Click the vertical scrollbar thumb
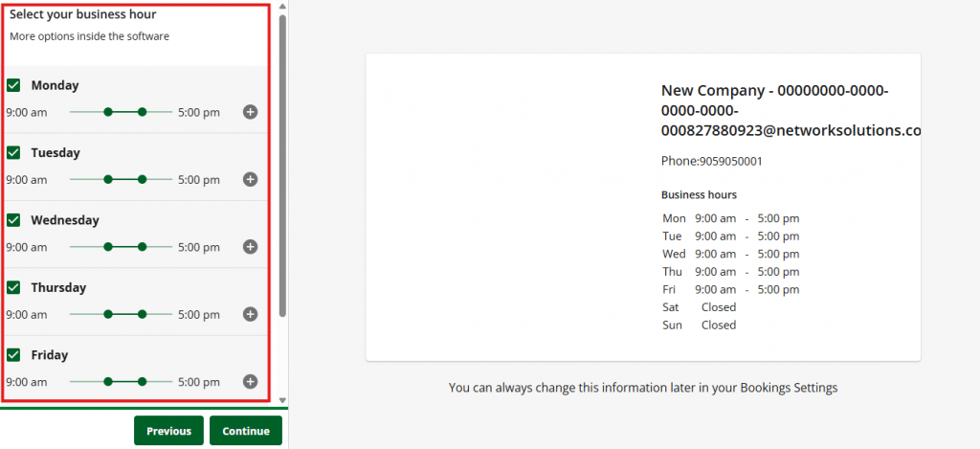The height and width of the screenshot is (449, 980). click(282, 163)
